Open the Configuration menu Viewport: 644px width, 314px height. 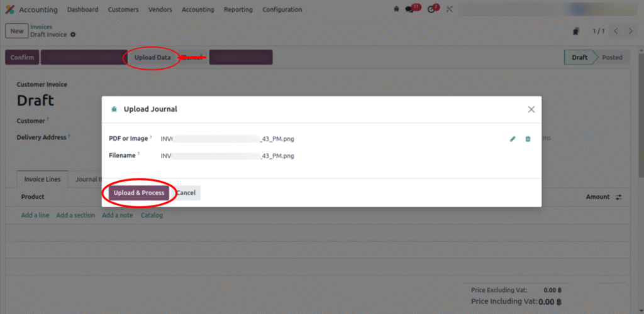point(282,9)
